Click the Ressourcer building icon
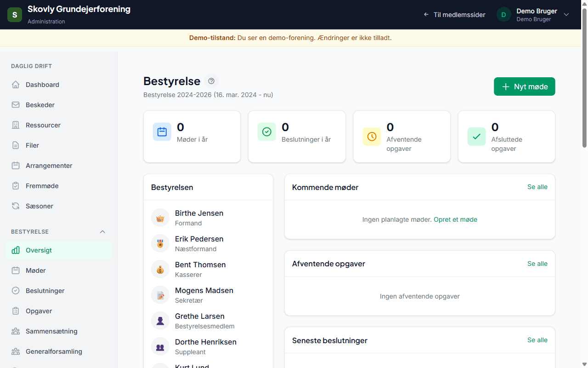588x368 pixels. 16,125
